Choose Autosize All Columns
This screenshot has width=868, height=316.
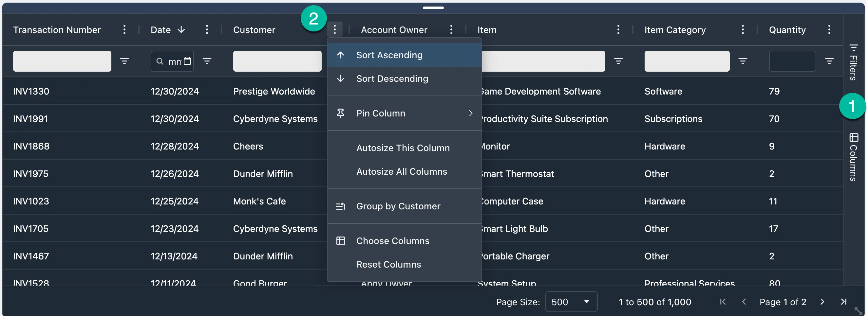[404, 171]
